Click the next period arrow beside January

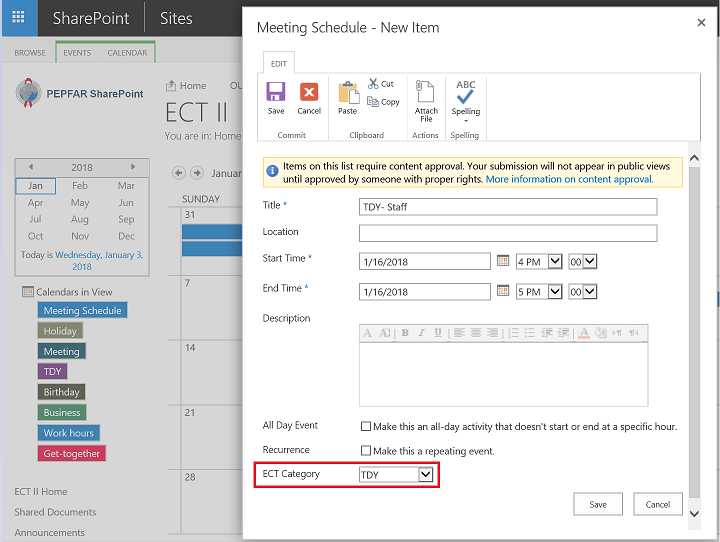point(197,173)
